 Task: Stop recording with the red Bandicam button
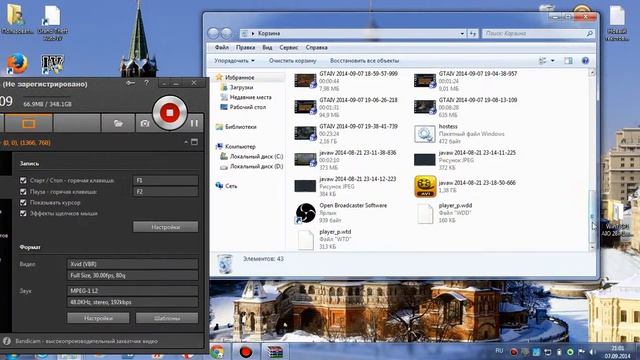click(169, 113)
